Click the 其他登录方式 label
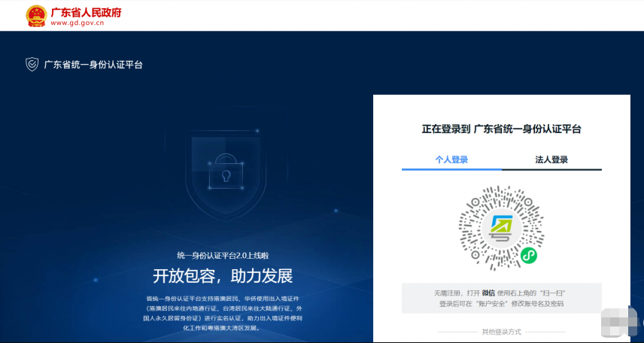This screenshot has height=343, width=644. [x=502, y=332]
